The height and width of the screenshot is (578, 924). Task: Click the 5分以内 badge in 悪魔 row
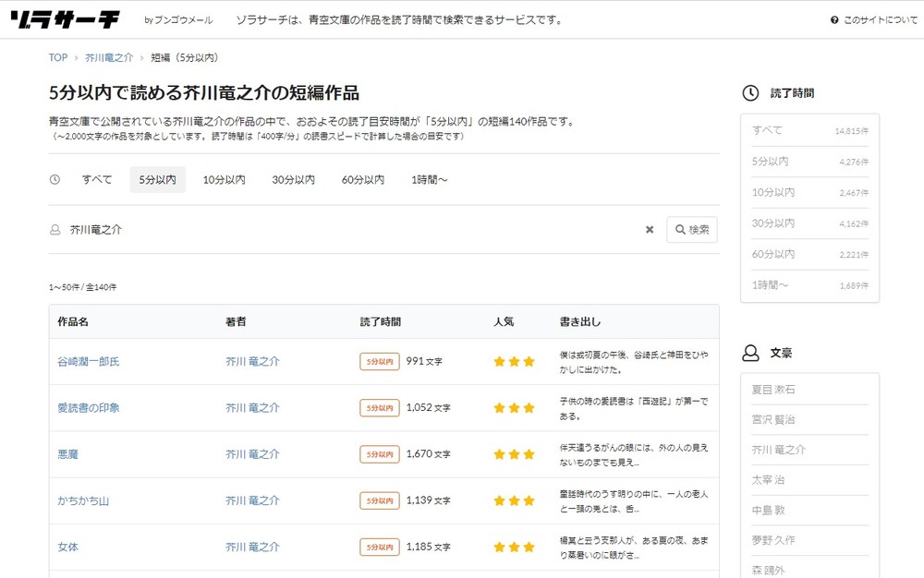point(379,454)
